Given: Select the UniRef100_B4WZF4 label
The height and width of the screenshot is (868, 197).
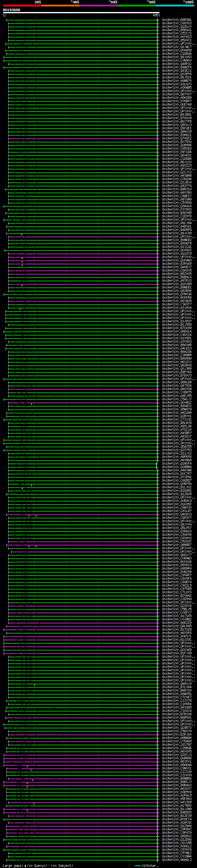Looking at the screenshot, I should 176,67.
